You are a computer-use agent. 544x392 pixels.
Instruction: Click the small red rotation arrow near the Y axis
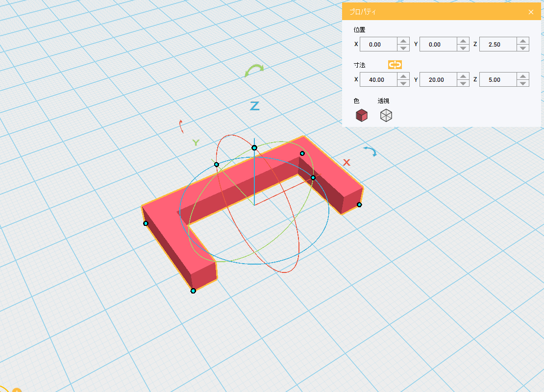181,126
